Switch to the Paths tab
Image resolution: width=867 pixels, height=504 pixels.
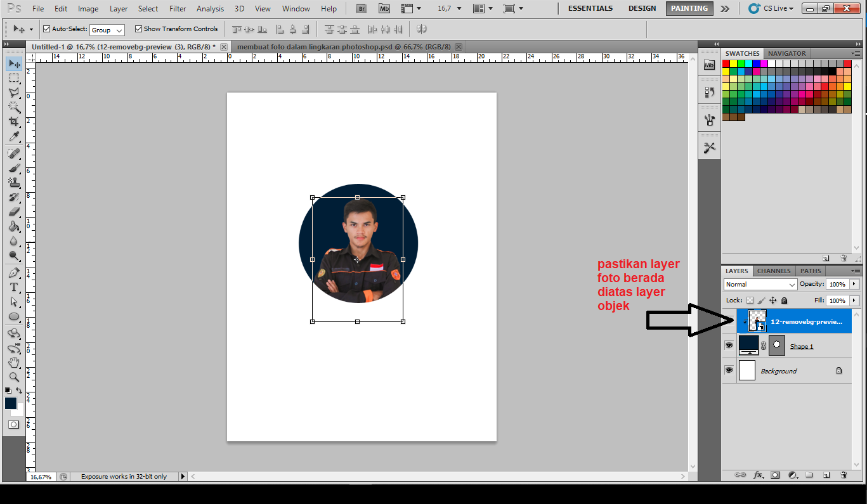pos(811,271)
